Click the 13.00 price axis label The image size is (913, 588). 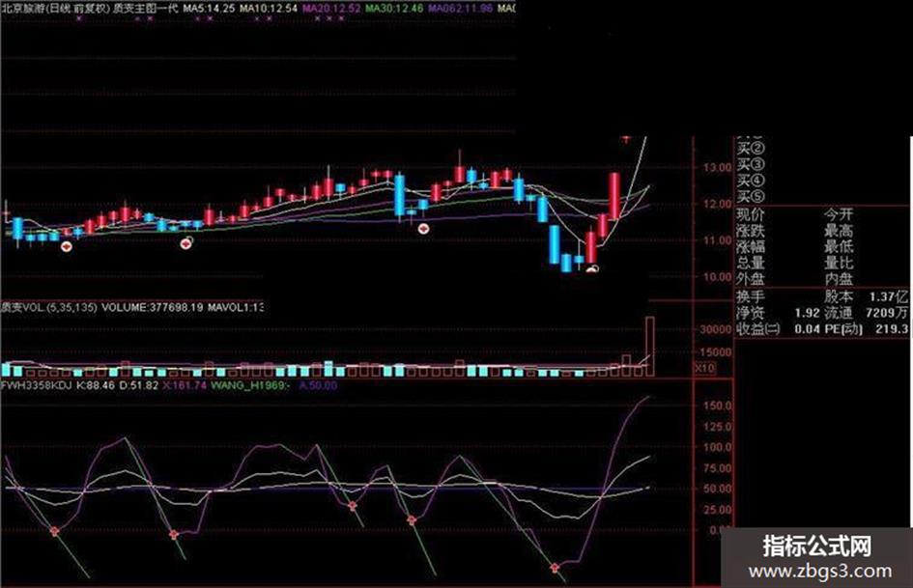(x=717, y=168)
